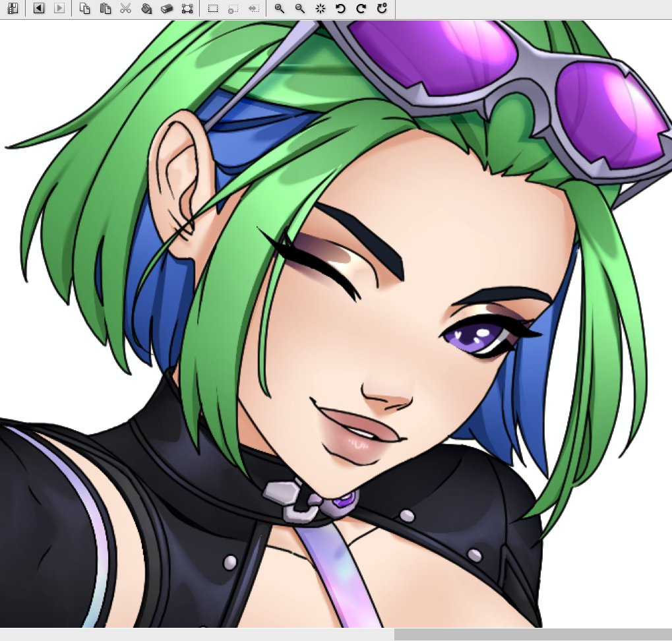Click the Cut scissors icon

tap(125, 8)
